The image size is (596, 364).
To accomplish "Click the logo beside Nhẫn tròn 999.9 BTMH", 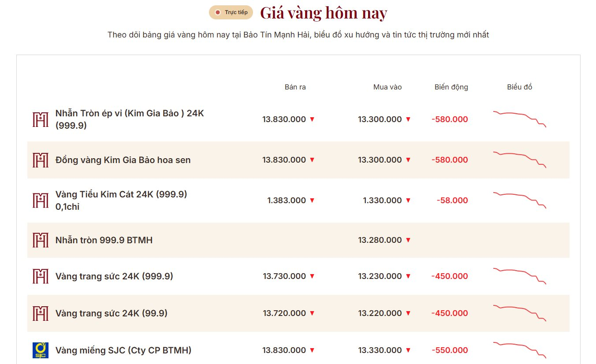I will 41,240.
